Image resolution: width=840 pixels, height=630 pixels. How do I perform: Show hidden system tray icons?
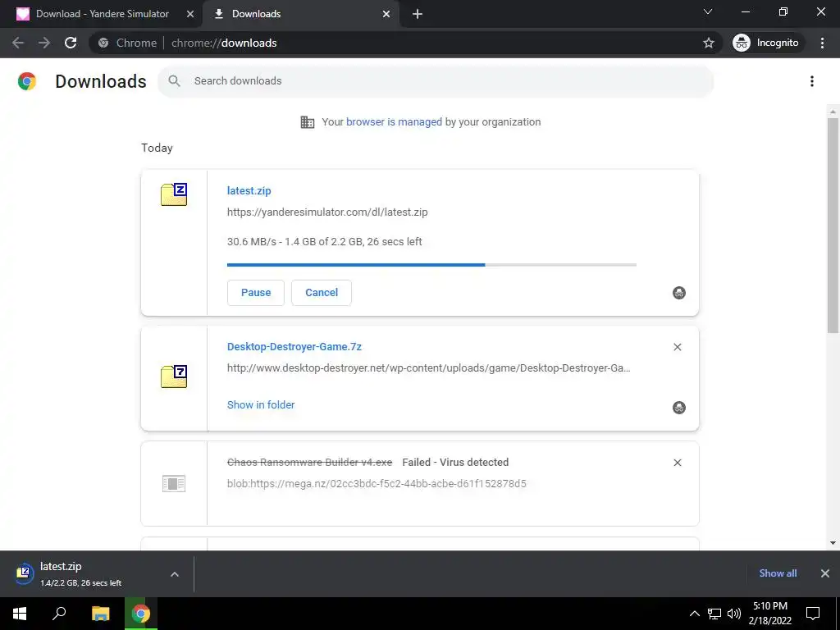(694, 614)
